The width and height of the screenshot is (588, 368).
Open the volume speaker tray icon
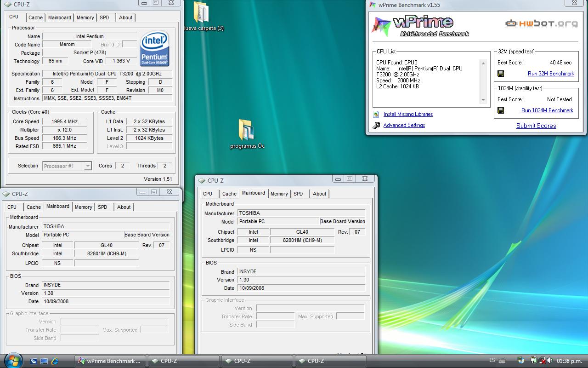549,361
